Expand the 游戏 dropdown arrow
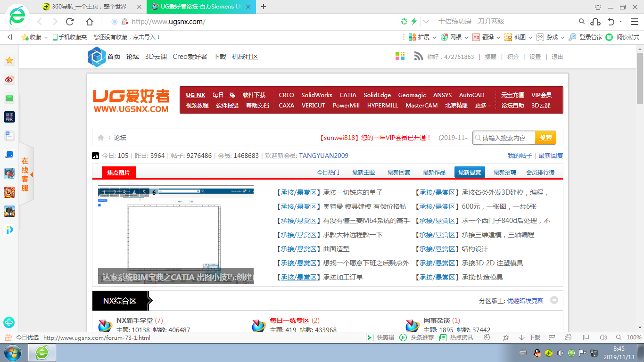The height and width of the screenshot is (362, 644). tap(562, 37)
